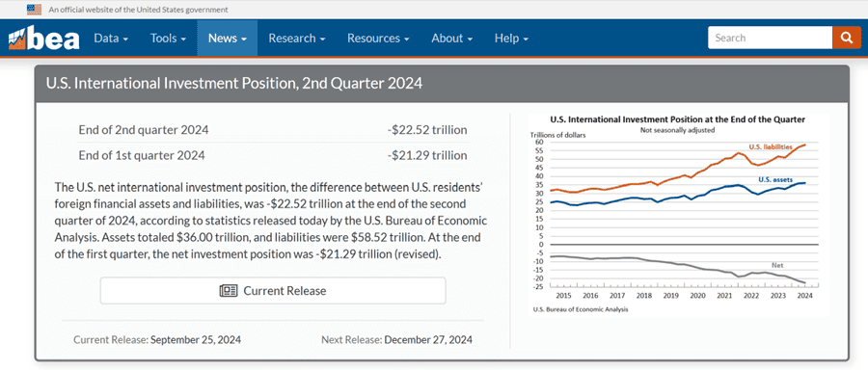The image size is (868, 370).
Task: Expand the Research menu
Action: click(297, 39)
